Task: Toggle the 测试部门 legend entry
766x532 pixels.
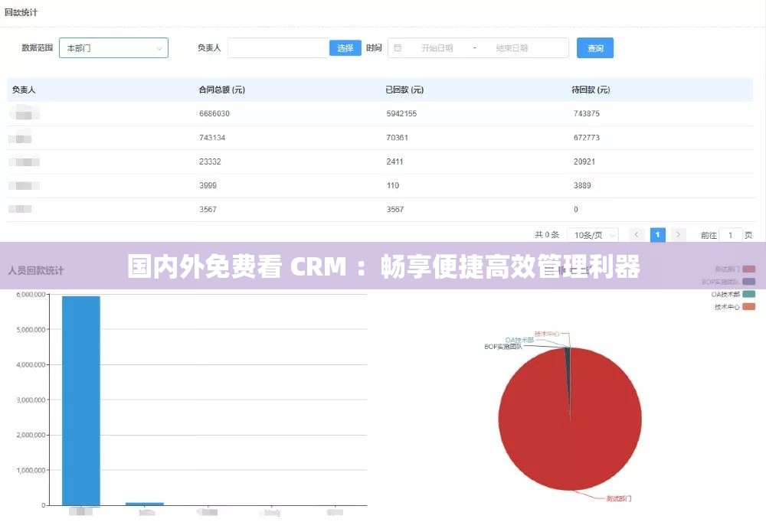Action: [733, 269]
